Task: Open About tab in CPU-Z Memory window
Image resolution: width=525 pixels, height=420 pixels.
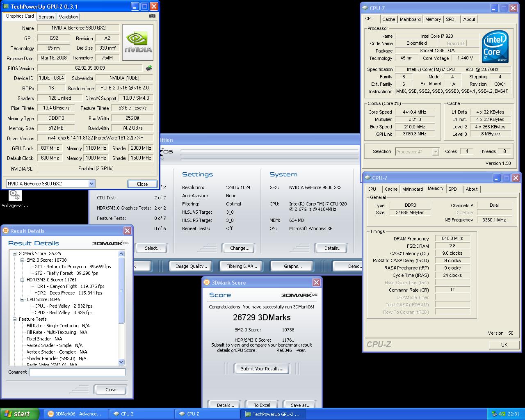Action: [x=472, y=189]
